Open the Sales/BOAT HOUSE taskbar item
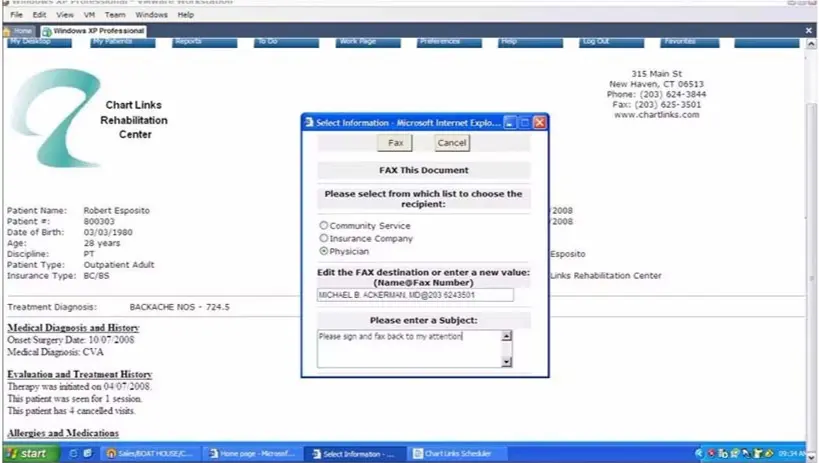This screenshot has height=463, width=819. coord(150,454)
